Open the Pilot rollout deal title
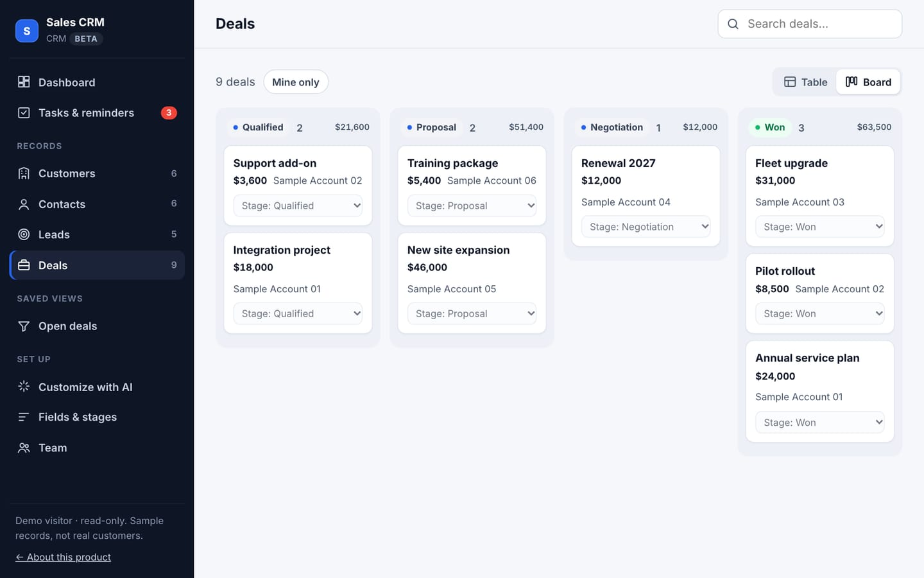 pyautogui.click(x=785, y=271)
